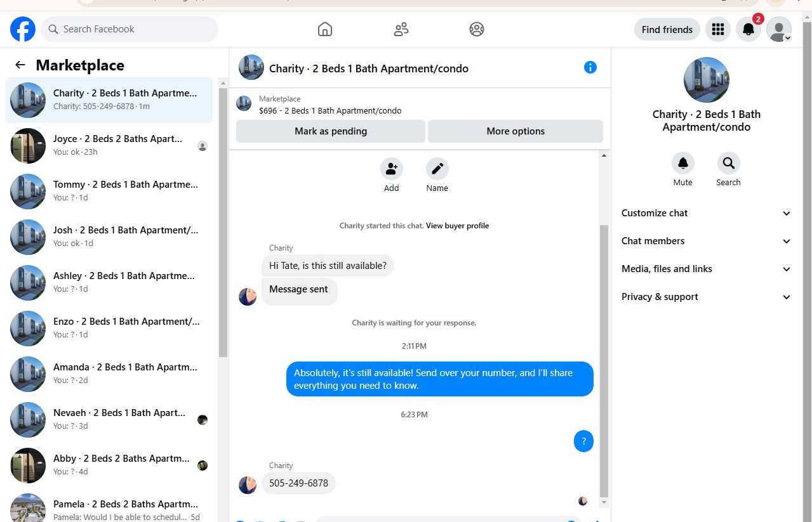Click the Add people icon
The width and height of the screenshot is (812, 522).
pos(392,169)
